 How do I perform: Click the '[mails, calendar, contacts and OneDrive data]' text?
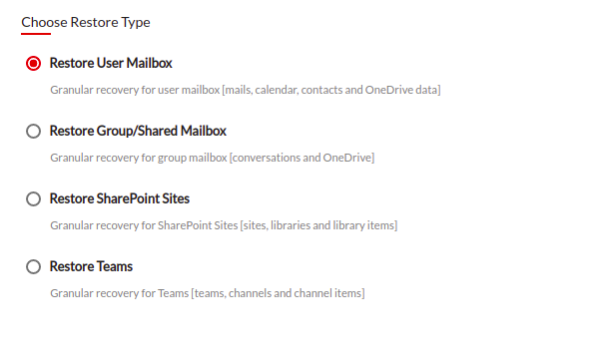pos(331,90)
